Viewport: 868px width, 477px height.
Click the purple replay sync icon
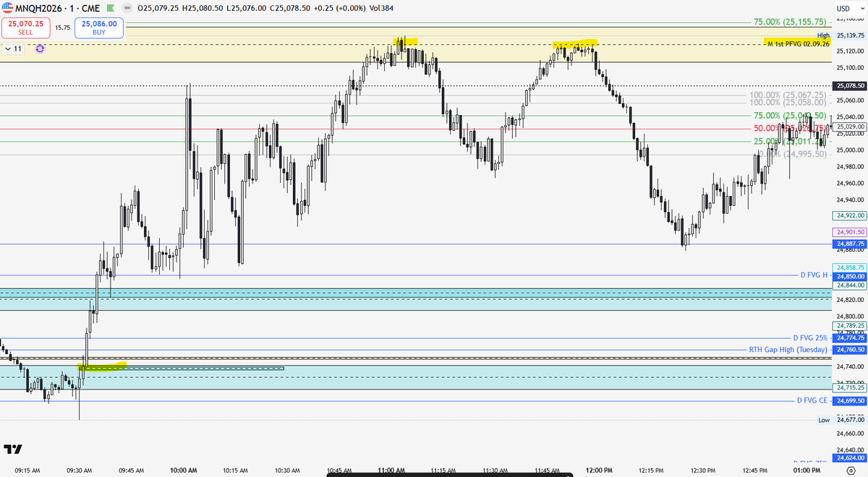tap(39, 48)
